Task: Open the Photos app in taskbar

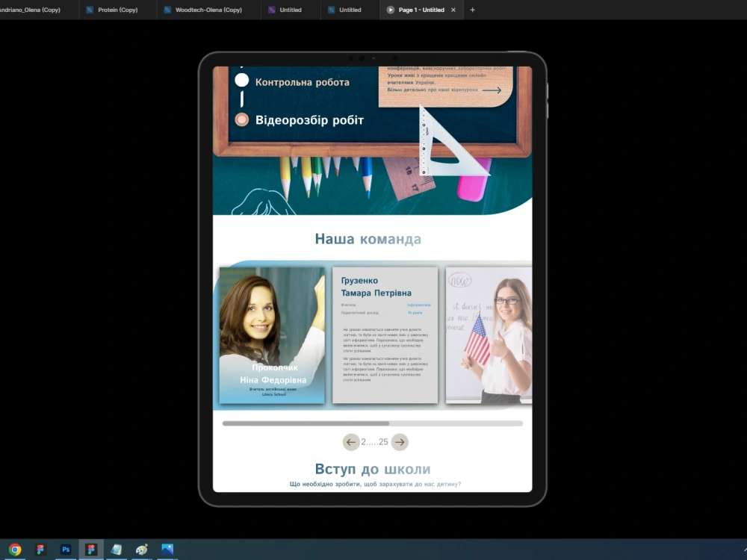Action: (167, 550)
